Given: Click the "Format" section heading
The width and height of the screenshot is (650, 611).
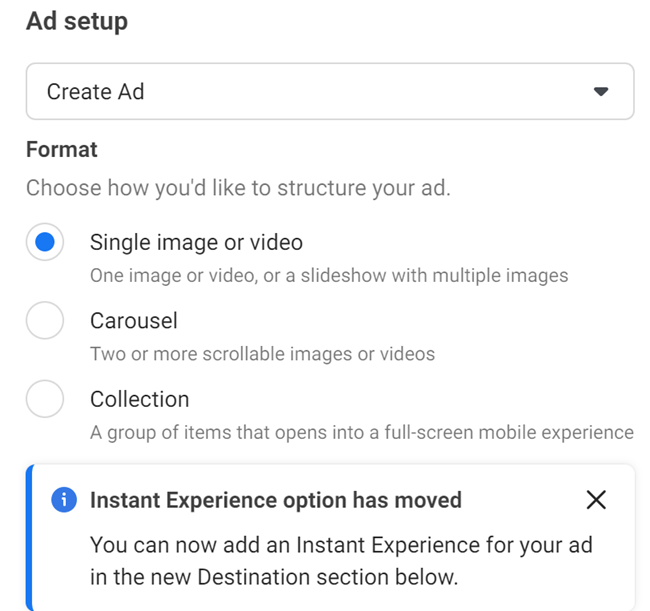Looking at the screenshot, I should click(x=62, y=150).
